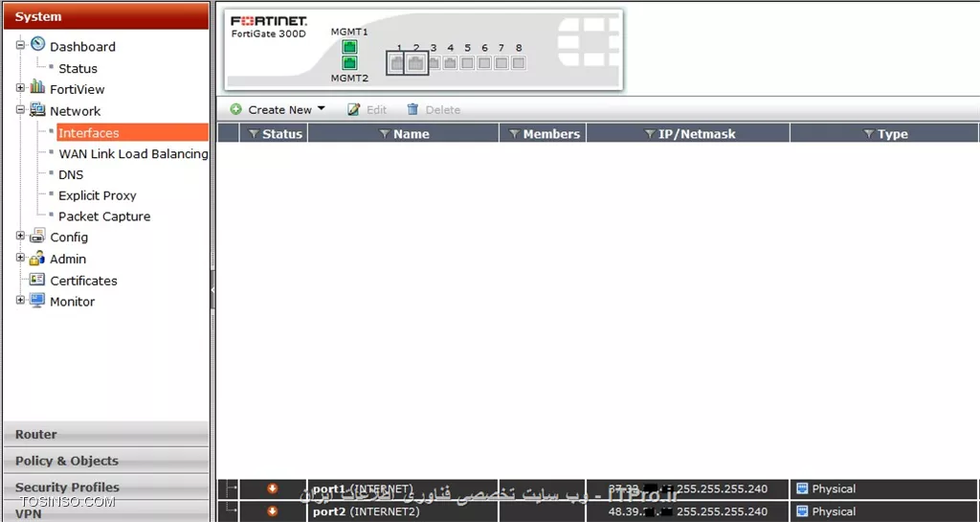Click the Status column filter icon
The image size is (980, 522).
coord(254,134)
